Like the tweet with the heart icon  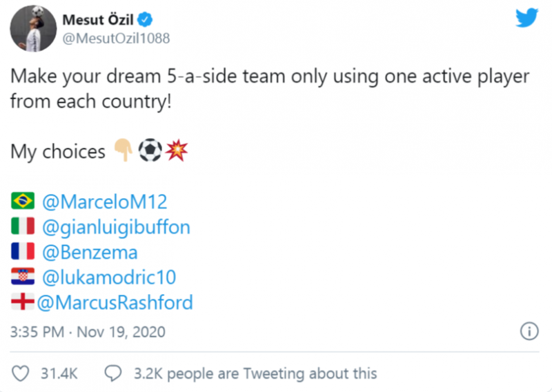[x=22, y=373]
